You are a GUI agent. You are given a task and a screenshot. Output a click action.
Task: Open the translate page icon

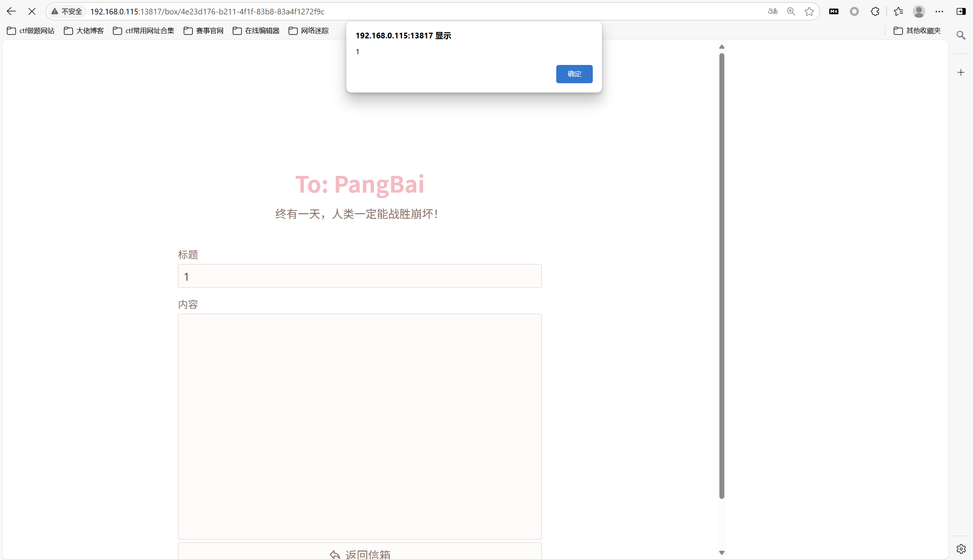[773, 11]
